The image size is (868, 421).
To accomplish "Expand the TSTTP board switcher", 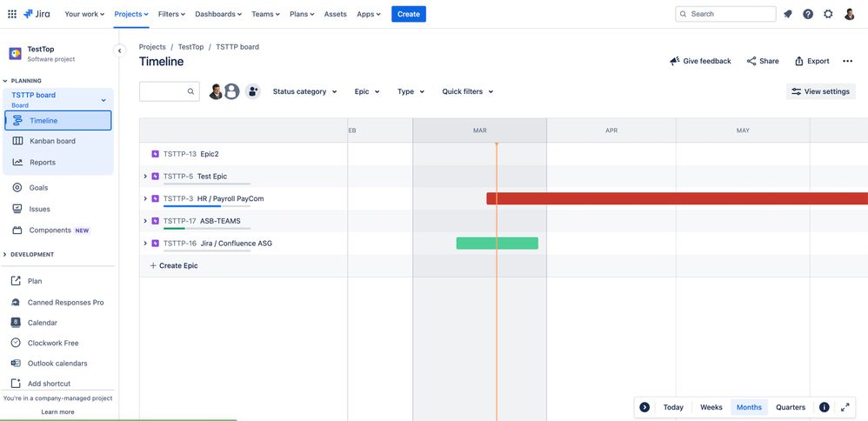I will pyautogui.click(x=103, y=100).
